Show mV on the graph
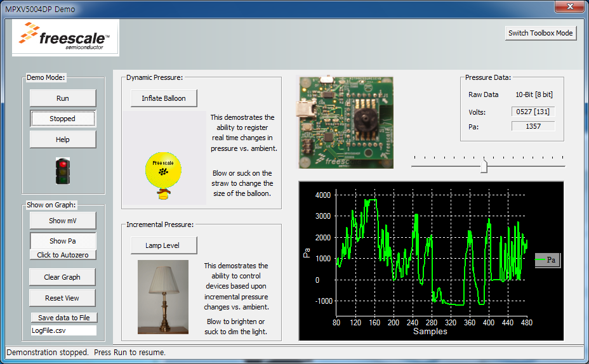The width and height of the screenshot is (589, 364). tap(63, 221)
